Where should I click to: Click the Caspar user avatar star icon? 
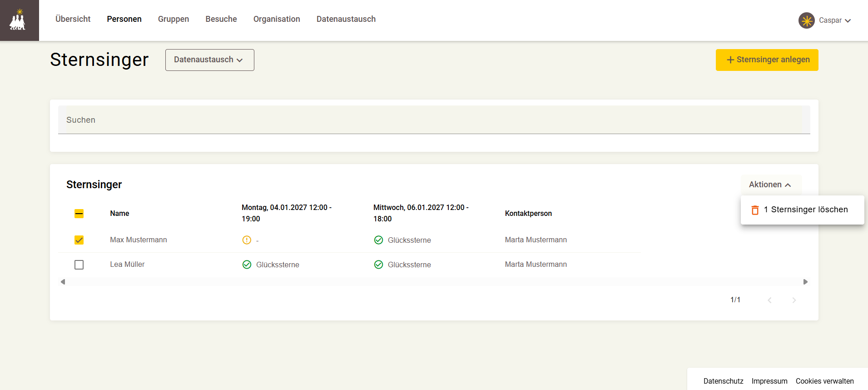[807, 20]
